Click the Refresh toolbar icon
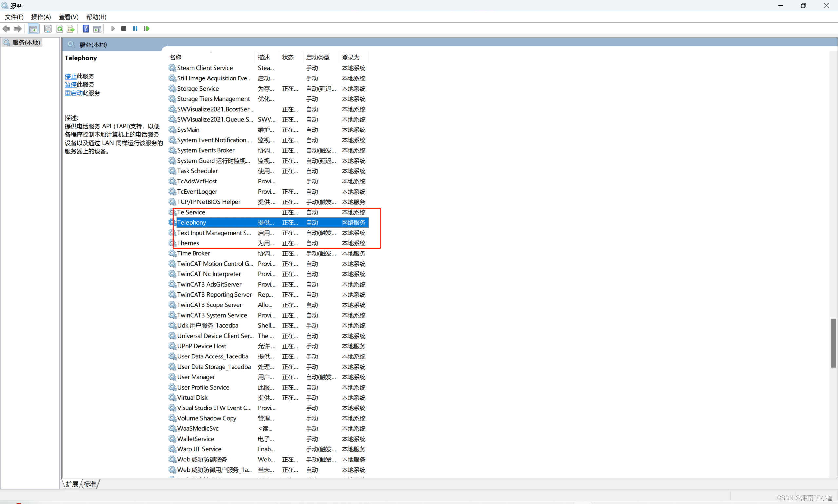 (x=60, y=29)
